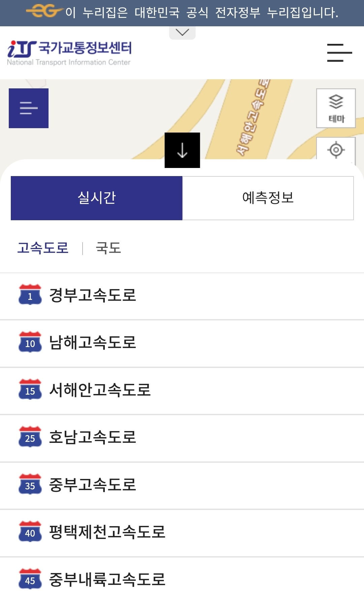Screen dimensions: 364x597
Task: Open 호남고속도로 from the list
Action: pos(182,438)
